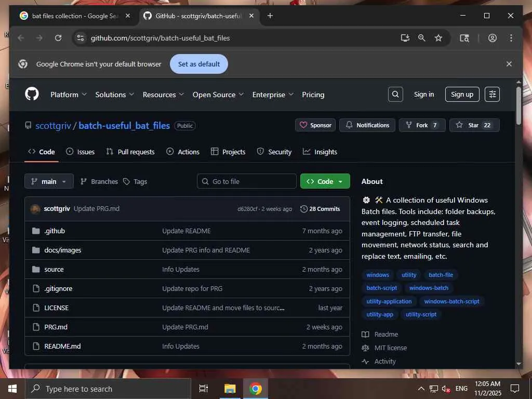Image resolution: width=532 pixels, height=399 pixels.
Task: Click the GitHub Octocat logo
Action: [x=32, y=94]
